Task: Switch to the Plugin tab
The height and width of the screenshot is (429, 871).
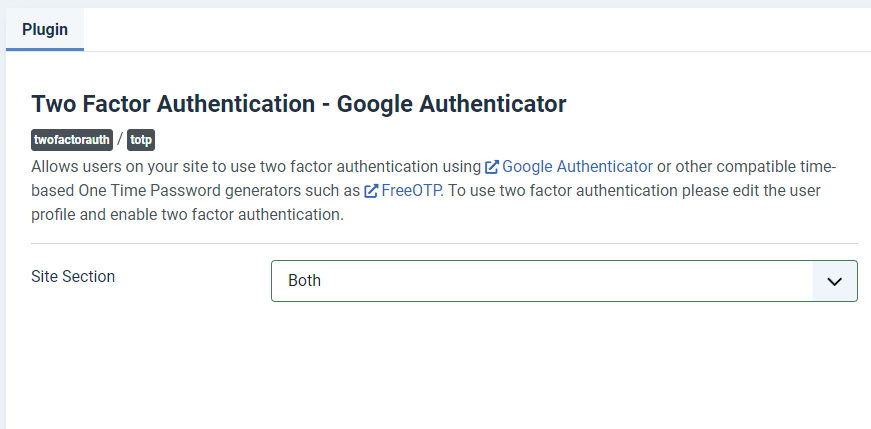Action: tap(45, 29)
